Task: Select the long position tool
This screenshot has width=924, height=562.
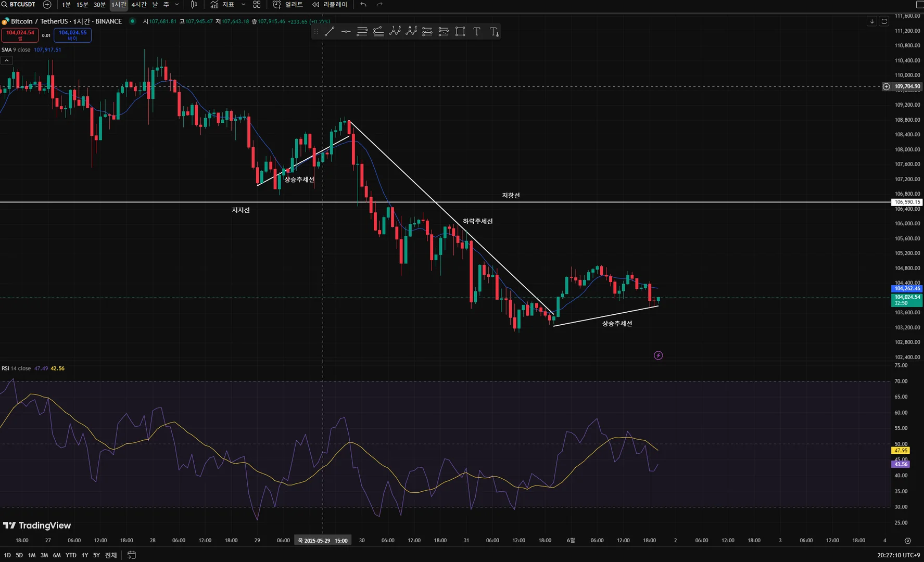Action: coord(427,32)
